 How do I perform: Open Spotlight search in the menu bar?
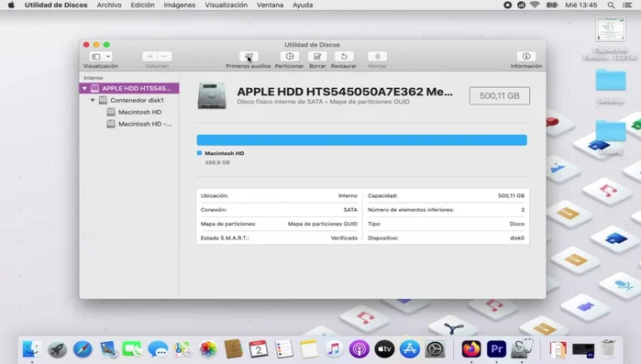611,5
